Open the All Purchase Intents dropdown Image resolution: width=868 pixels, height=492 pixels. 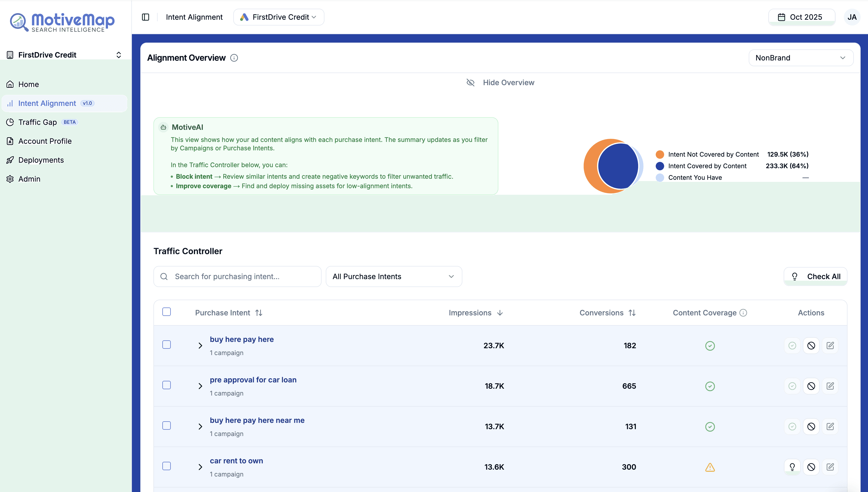point(394,277)
